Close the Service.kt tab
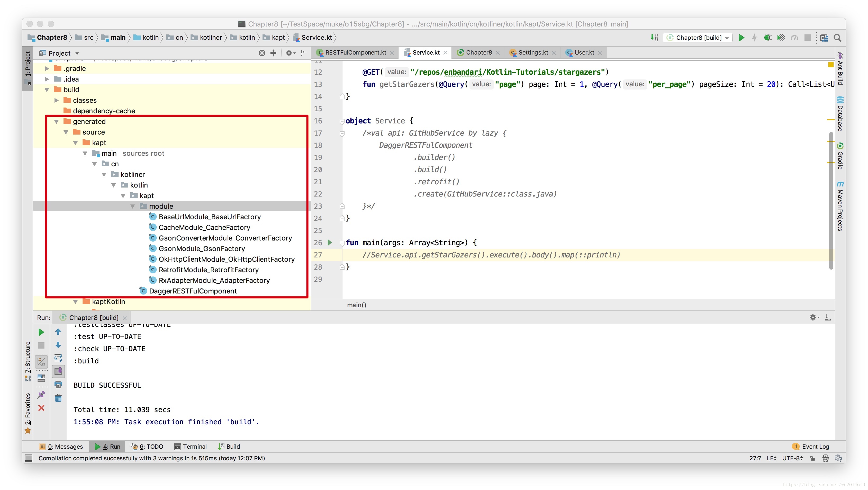This screenshot has height=490, width=868. tap(445, 53)
